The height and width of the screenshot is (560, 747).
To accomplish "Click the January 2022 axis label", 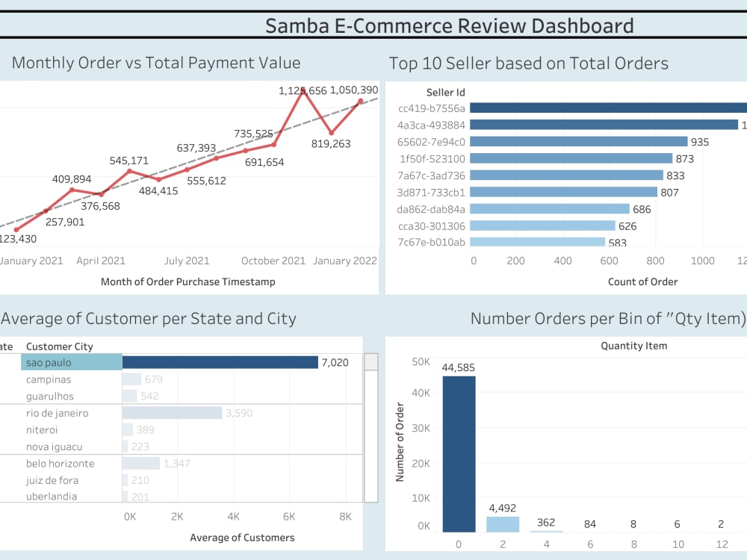I will pyautogui.click(x=344, y=261).
